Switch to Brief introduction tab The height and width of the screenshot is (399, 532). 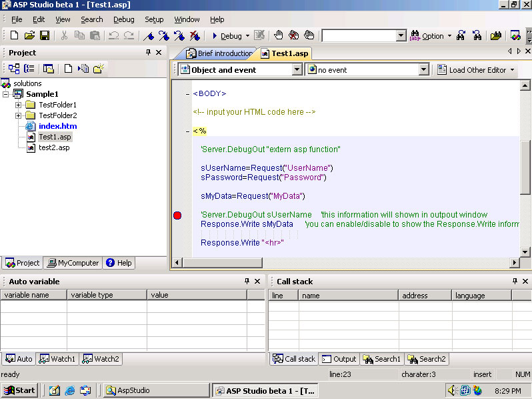pyautogui.click(x=219, y=53)
